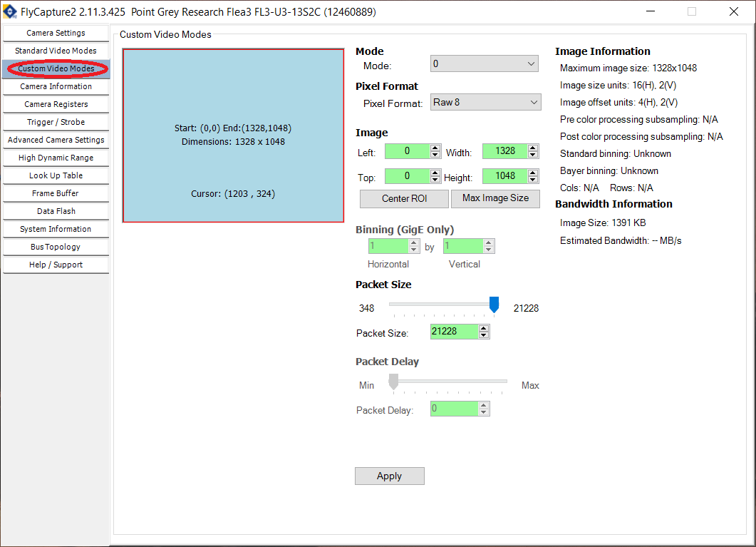
Task: Open the Pixel Format dropdown
Action: click(x=485, y=101)
